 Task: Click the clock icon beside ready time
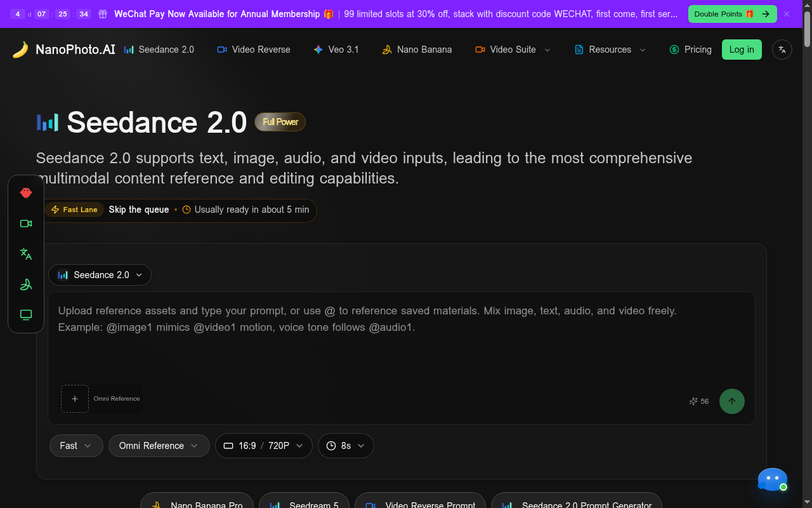[187, 210]
